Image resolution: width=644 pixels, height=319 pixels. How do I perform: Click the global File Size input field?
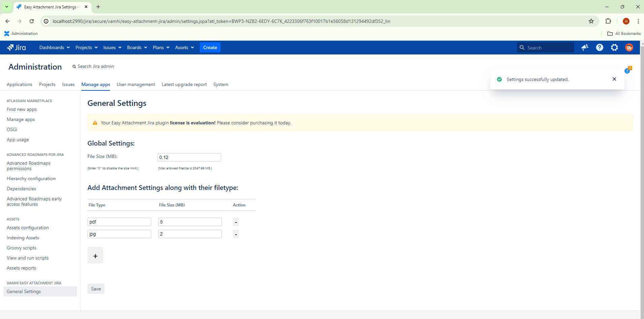(189, 157)
